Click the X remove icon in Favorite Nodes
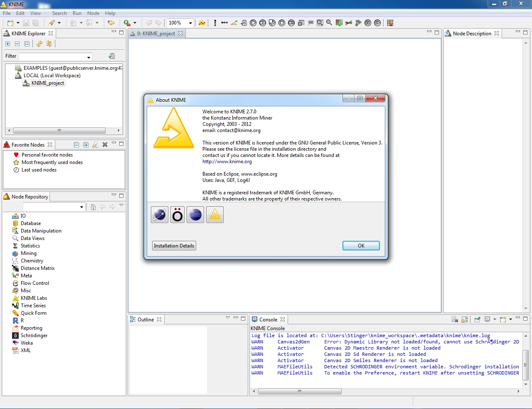Image resolution: width=532 pixels, height=409 pixels. point(105,144)
